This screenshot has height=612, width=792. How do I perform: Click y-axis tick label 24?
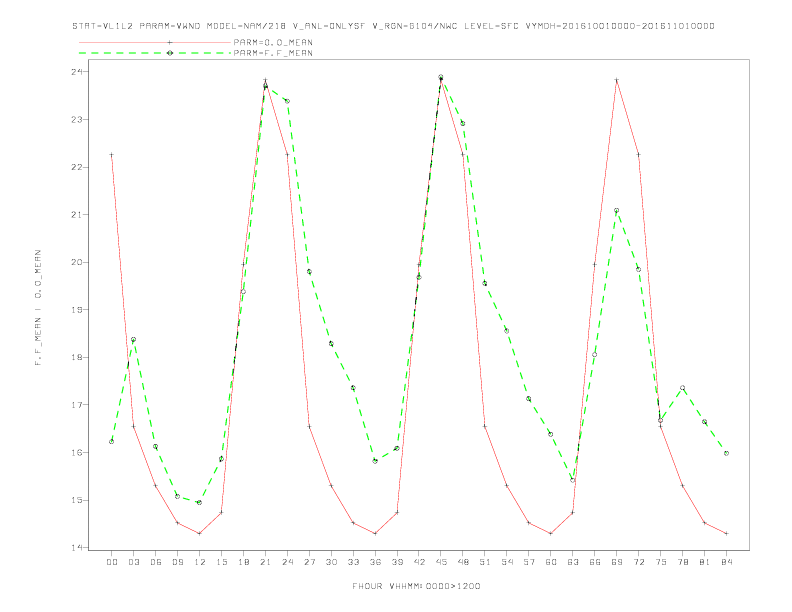(x=76, y=72)
